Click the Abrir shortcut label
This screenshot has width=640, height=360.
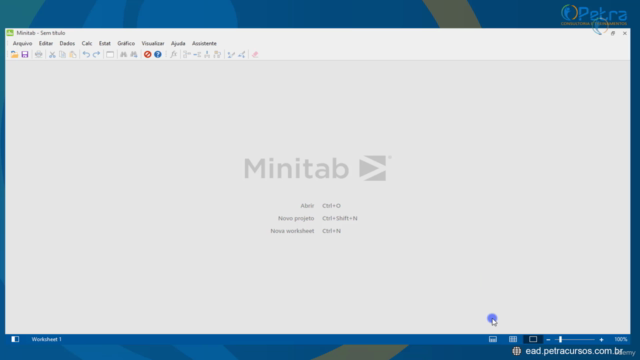pos(307,206)
